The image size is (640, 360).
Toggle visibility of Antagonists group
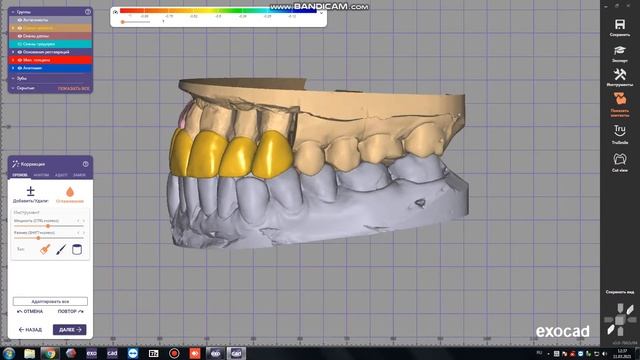20,20
